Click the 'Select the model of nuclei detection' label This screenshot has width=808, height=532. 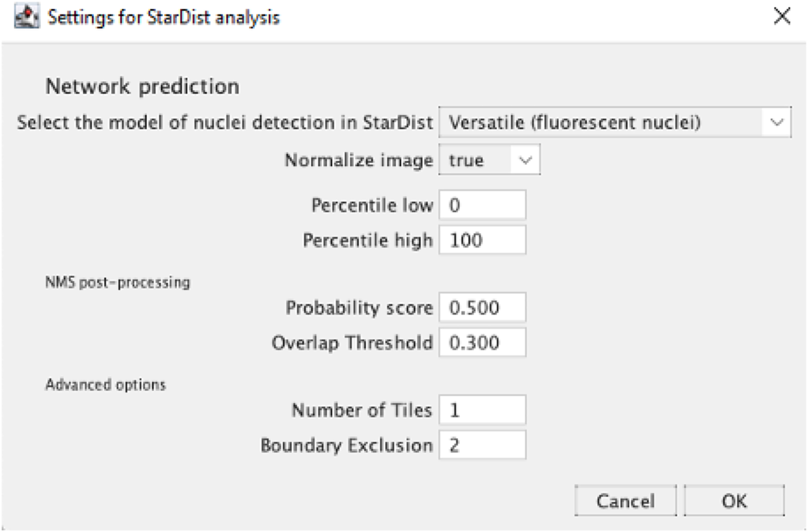(x=225, y=123)
